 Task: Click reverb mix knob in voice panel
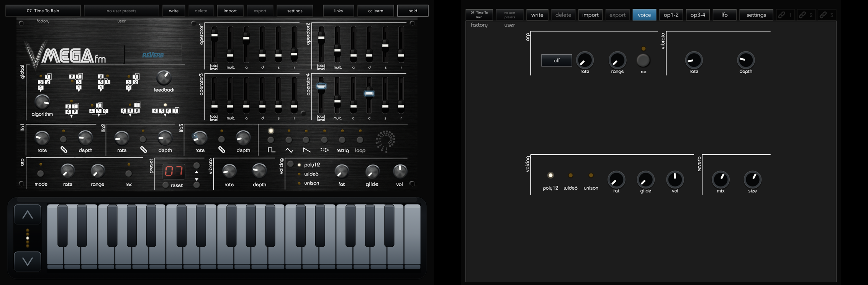(721, 179)
